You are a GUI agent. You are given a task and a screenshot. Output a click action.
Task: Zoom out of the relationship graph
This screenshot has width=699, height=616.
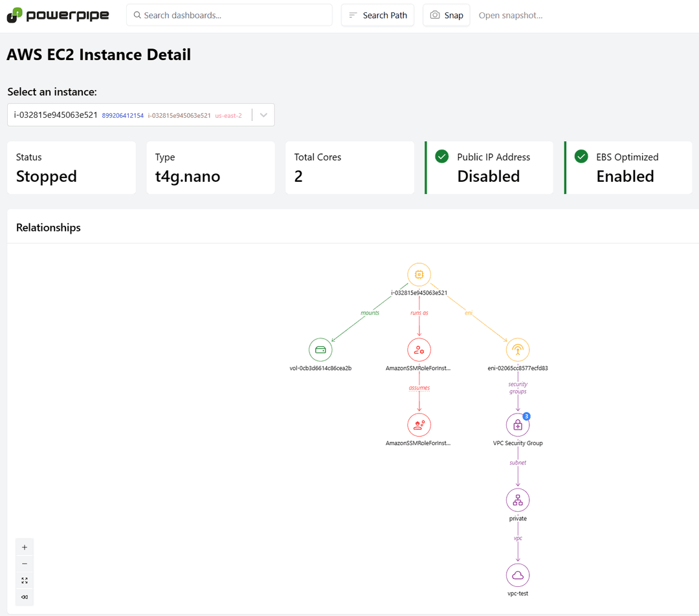24,563
